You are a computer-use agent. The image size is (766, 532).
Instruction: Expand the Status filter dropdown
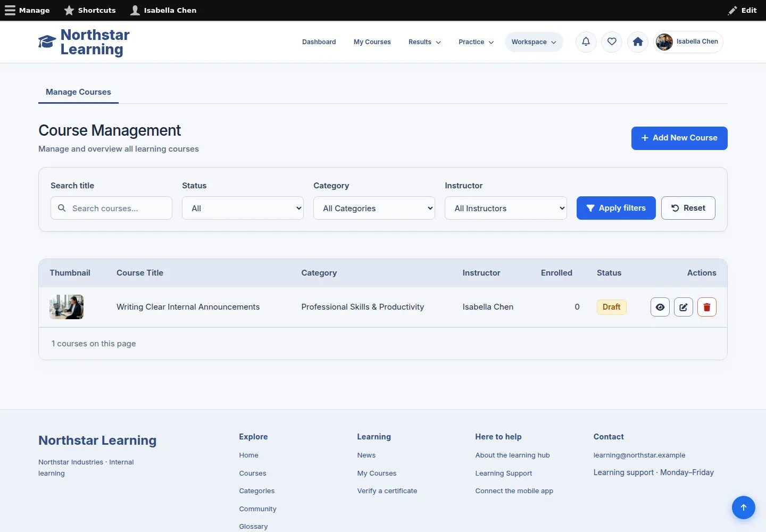(243, 208)
